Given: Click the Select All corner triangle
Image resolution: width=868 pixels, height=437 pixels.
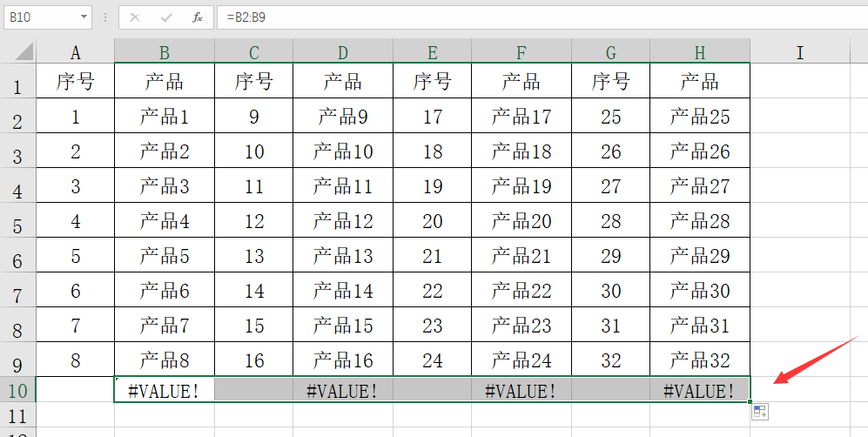Looking at the screenshot, I should tap(24, 52).
